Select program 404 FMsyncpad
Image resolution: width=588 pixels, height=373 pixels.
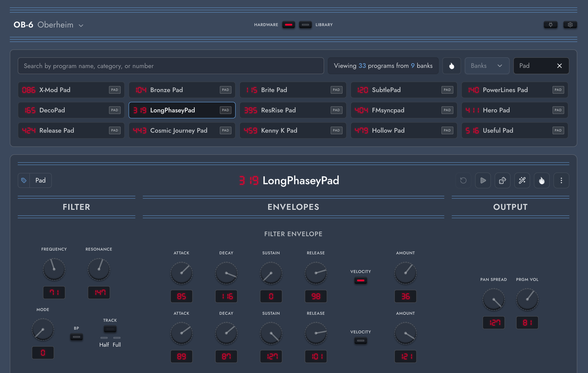tap(404, 110)
